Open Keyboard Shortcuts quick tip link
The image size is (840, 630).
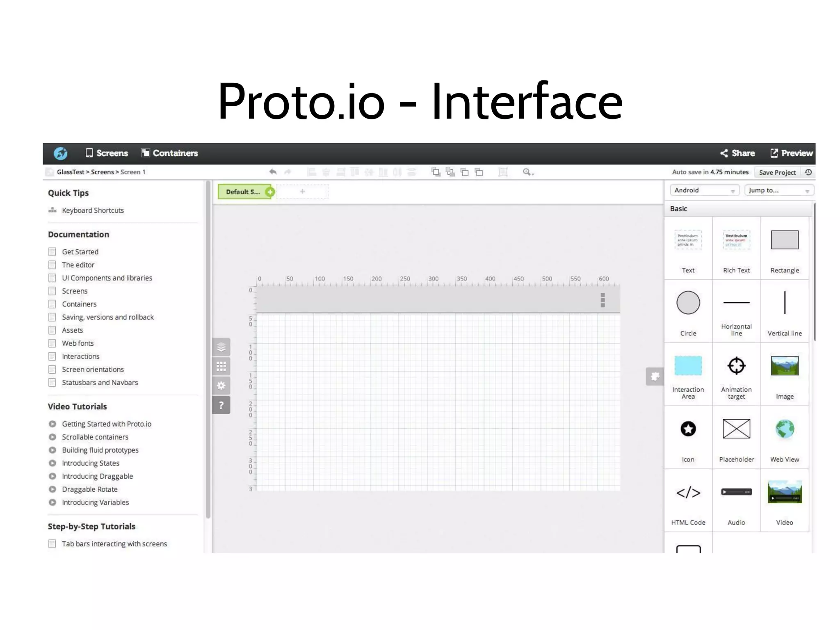coord(93,210)
